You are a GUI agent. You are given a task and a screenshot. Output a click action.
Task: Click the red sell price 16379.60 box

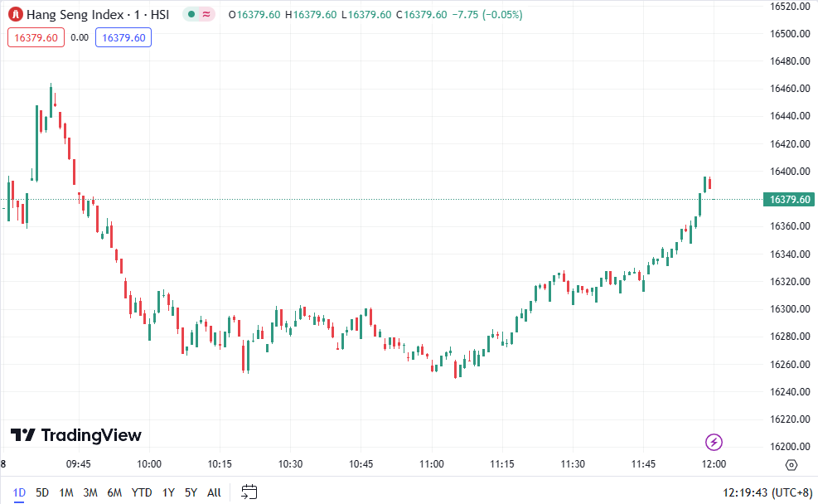click(35, 37)
